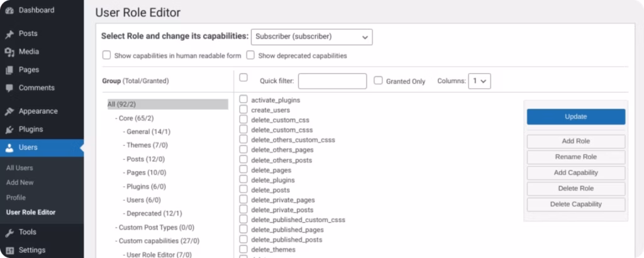Check the delete_custom_css capability
The height and width of the screenshot is (258, 644).
tap(243, 119)
